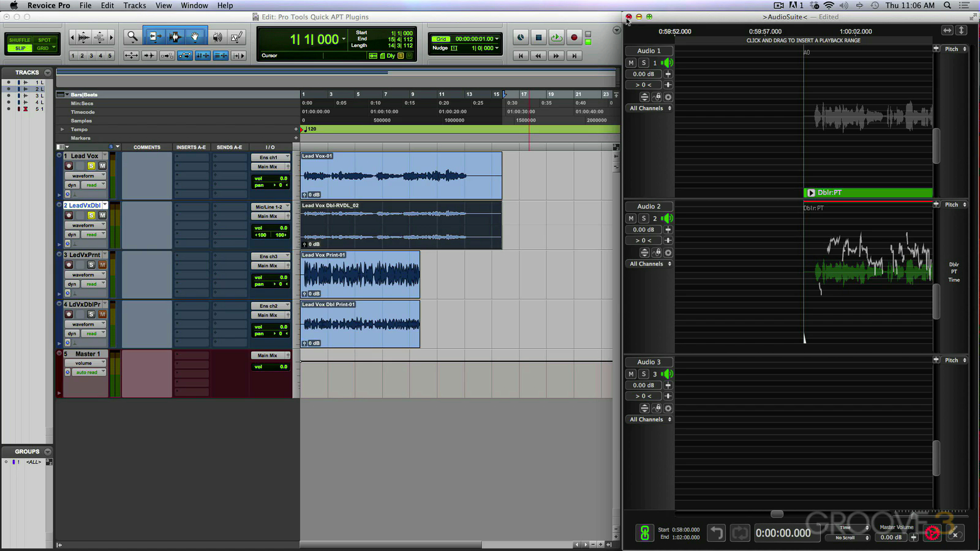Click Audio 2 0.00 dB level field
980x551 pixels.
(643, 230)
